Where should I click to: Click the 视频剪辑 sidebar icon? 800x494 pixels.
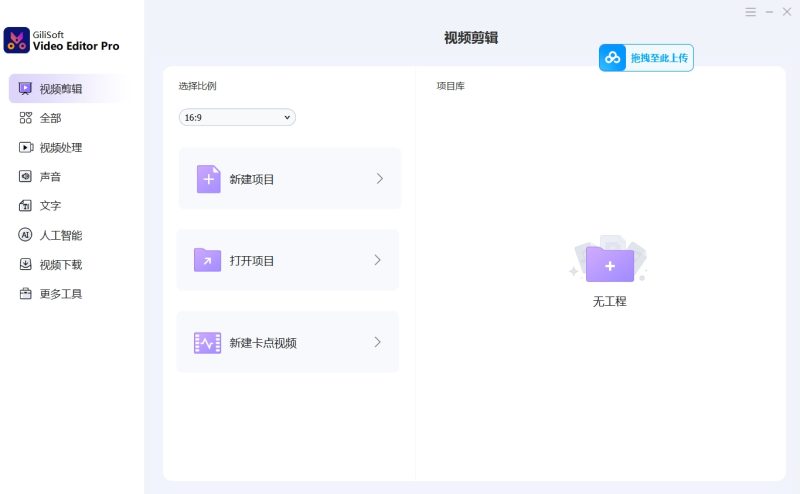(x=25, y=89)
